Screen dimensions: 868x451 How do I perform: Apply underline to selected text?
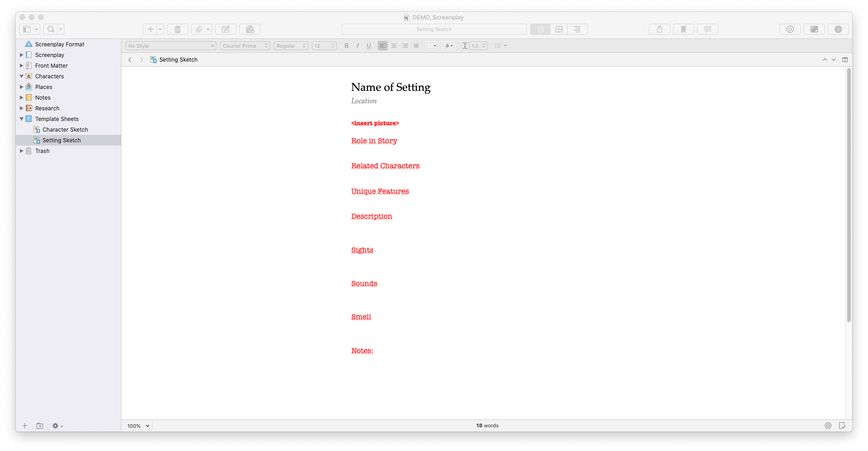(368, 45)
